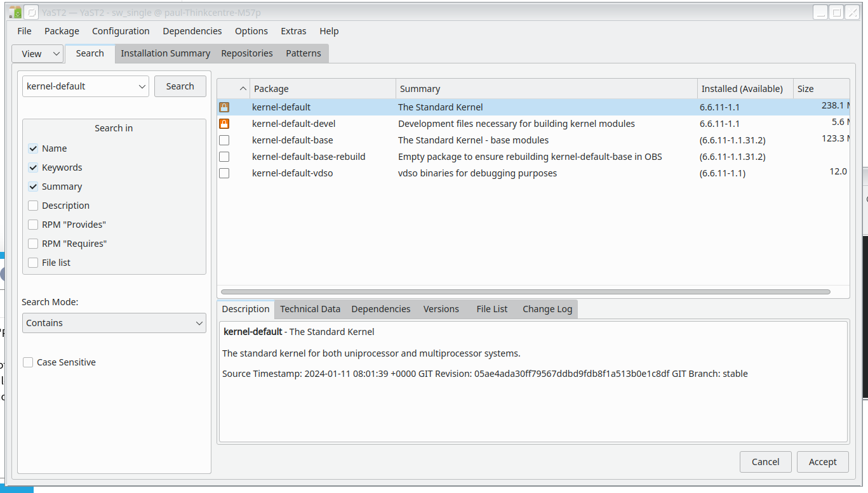Check kernel-default-base for installation
The image size is (868, 493).
[x=224, y=140]
